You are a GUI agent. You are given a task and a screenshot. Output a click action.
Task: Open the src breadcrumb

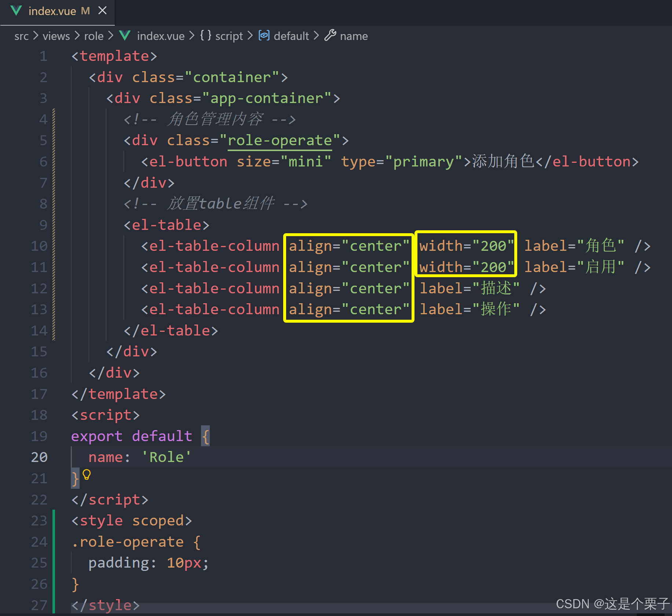click(x=21, y=36)
